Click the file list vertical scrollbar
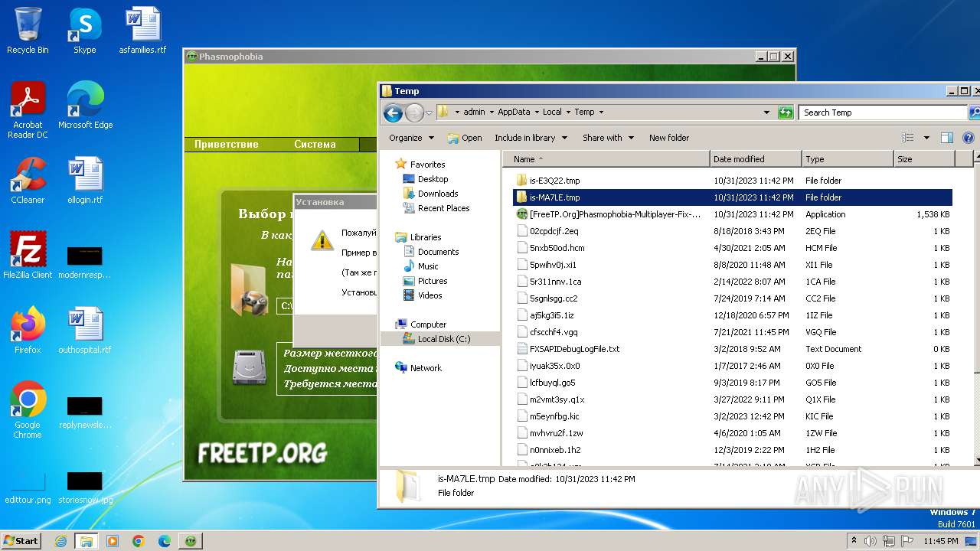The width and height of the screenshot is (980, 551). pos(977,308)
